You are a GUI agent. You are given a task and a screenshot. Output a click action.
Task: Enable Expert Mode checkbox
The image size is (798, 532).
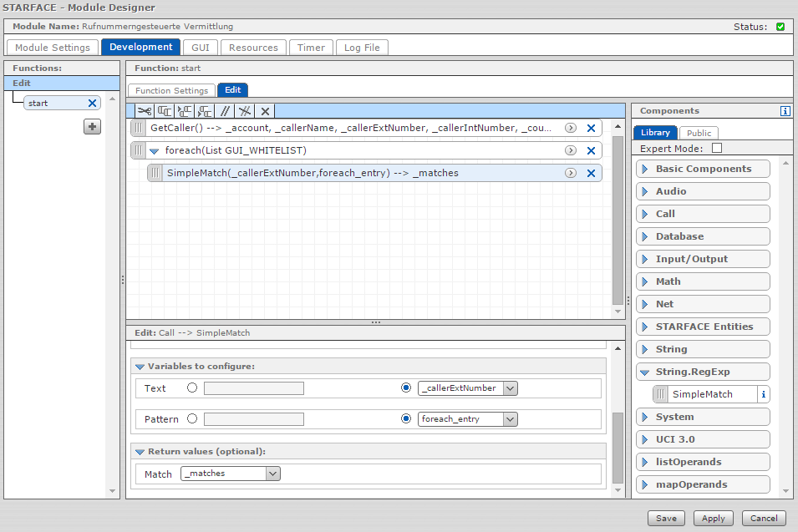click(717, 148)
